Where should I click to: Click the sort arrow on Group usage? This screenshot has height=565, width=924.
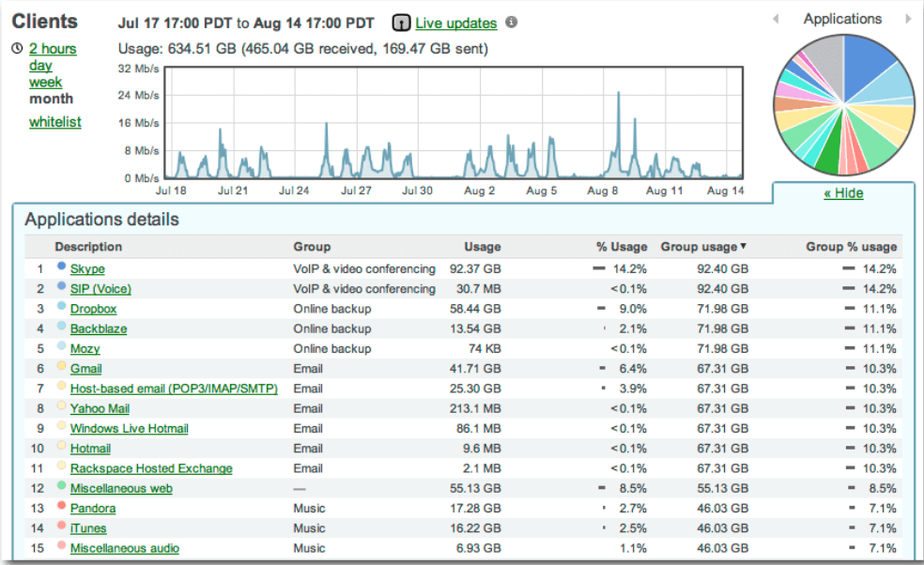coord(744,246)
